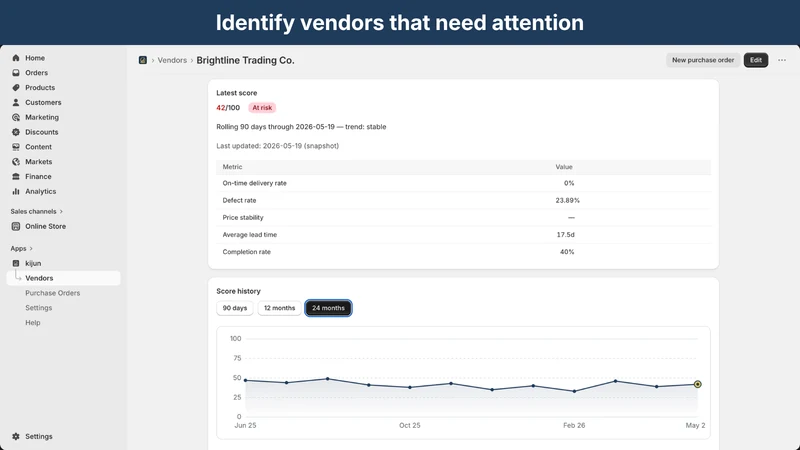This screenshot has height=450, width=800.
Task: Click the Average lead time value 17.5d
Action: [x=565, y=235]
